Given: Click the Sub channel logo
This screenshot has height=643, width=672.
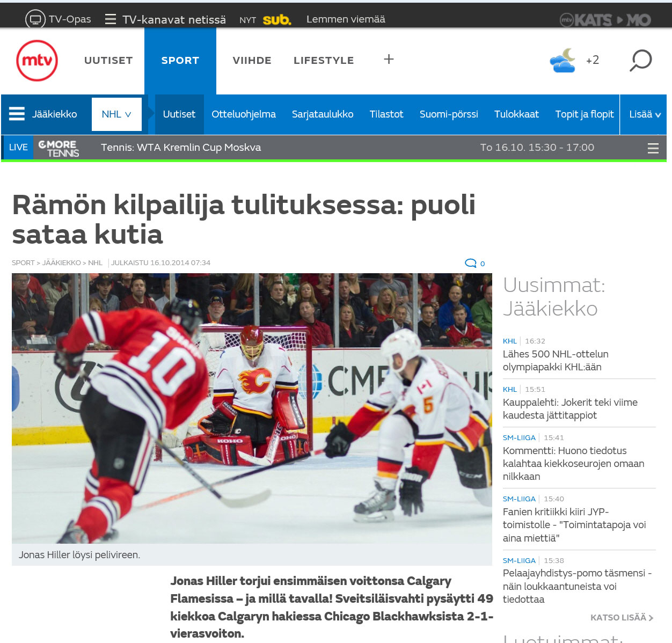Looking at the screenshot, I should pyautogui.click(x=277, y=20).
